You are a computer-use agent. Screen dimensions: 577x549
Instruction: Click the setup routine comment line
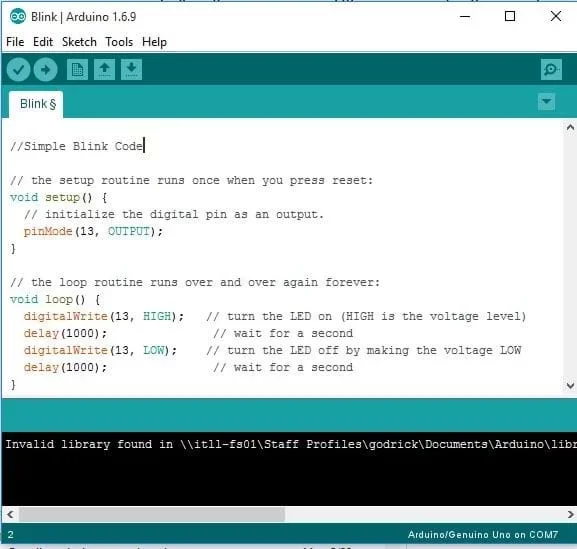coord(191,181)
